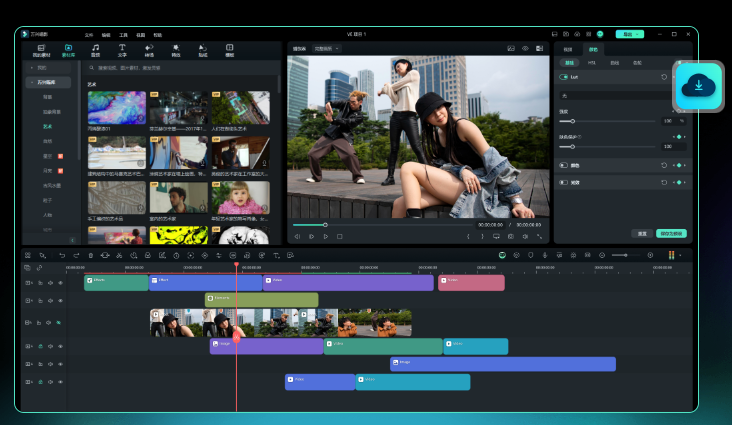Open the Text tab with T icon
Viewport: 732px width, 425px height.
tap(122, 49)
